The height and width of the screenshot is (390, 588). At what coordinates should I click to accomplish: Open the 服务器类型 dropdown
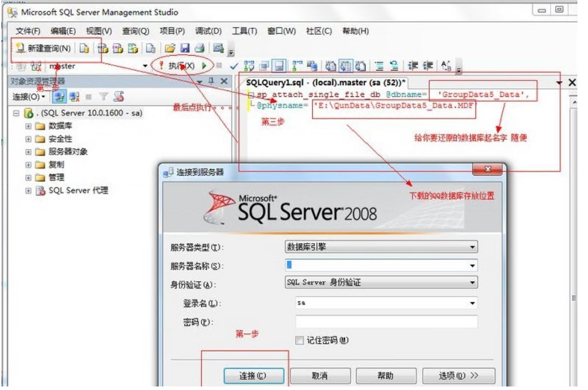click(381, 247)
